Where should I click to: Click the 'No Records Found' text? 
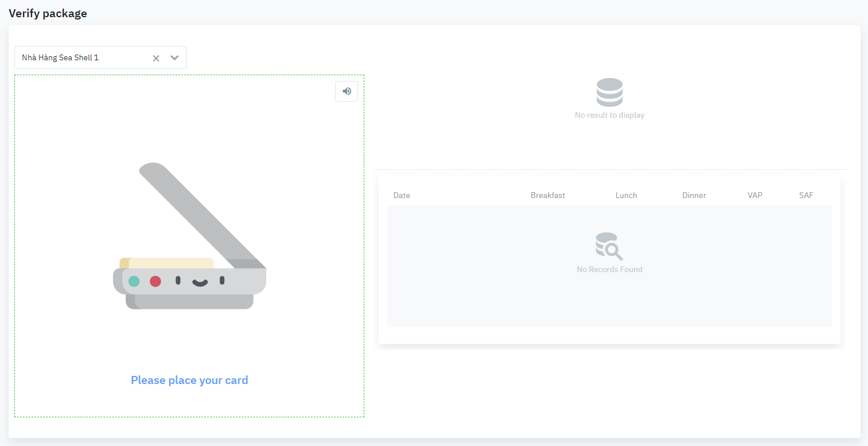coord(609,269)
